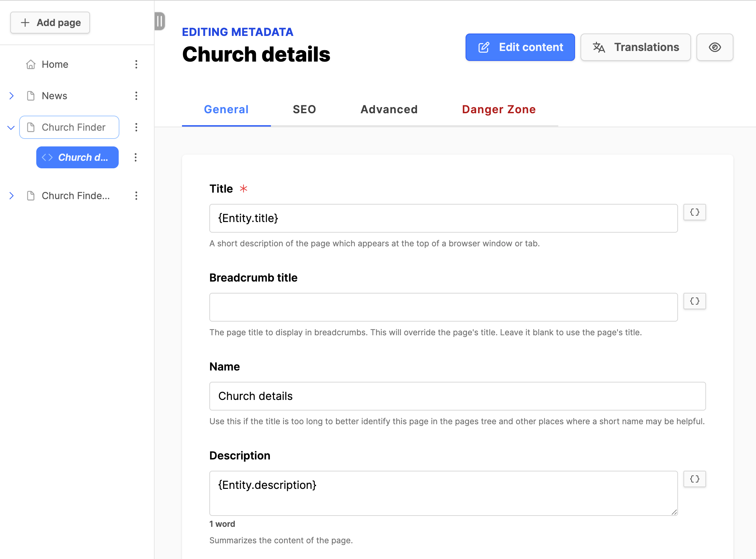Open the Translations button

[x=635, y=47]
